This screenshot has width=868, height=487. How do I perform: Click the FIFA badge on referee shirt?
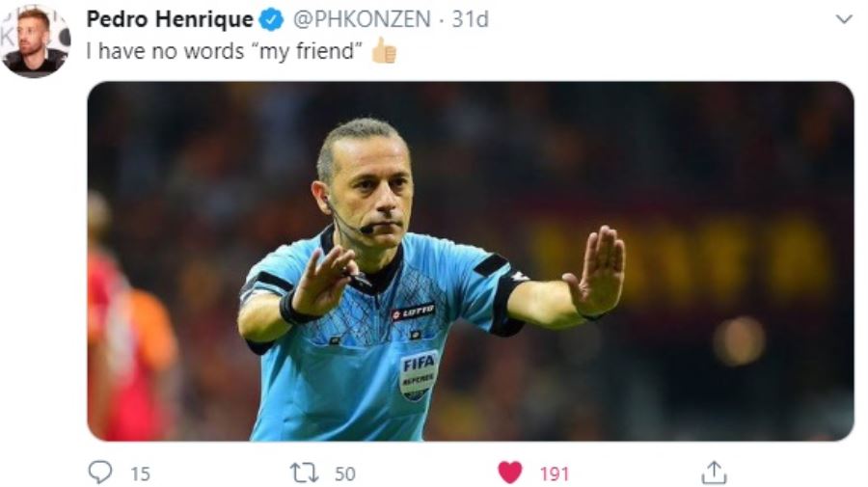tap(420, 375)
